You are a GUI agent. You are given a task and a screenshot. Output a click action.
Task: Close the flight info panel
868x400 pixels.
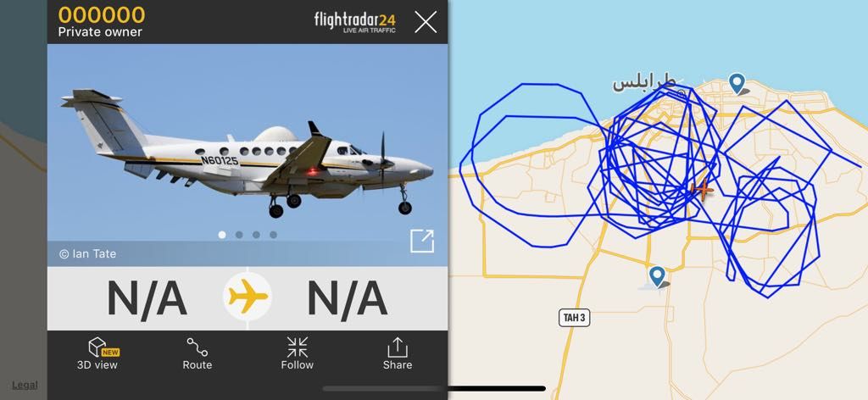pos(426,22)
